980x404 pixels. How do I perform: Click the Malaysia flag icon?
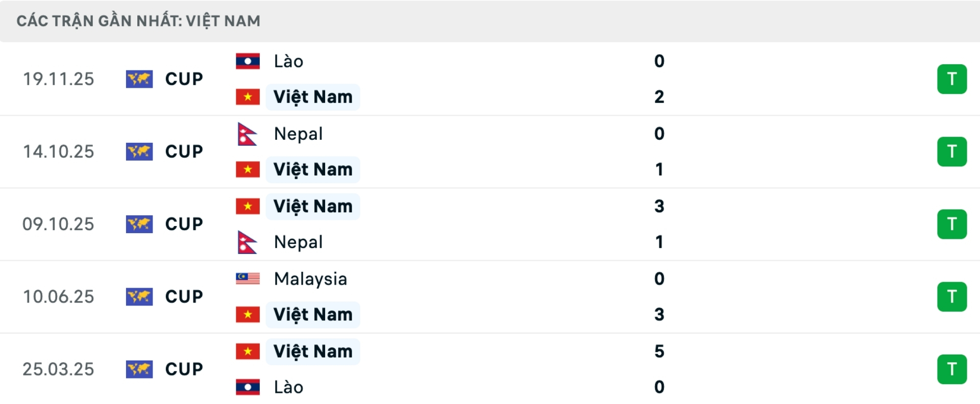248,279
